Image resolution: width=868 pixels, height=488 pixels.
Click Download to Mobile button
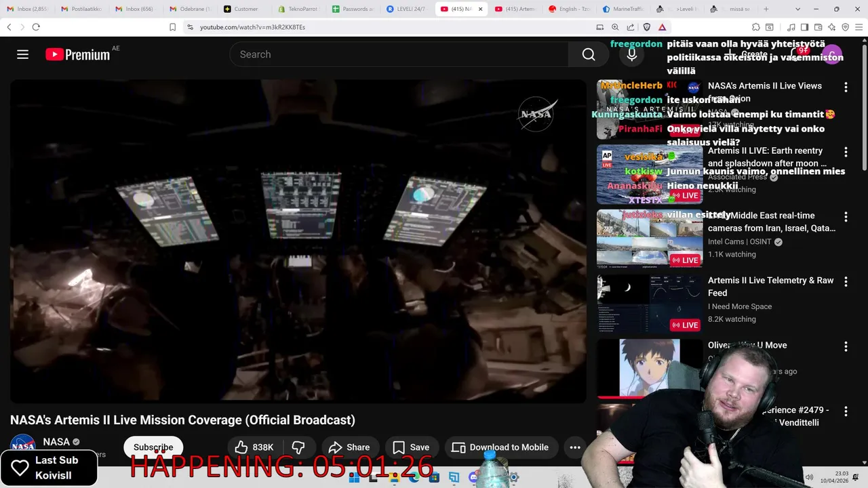500,447
